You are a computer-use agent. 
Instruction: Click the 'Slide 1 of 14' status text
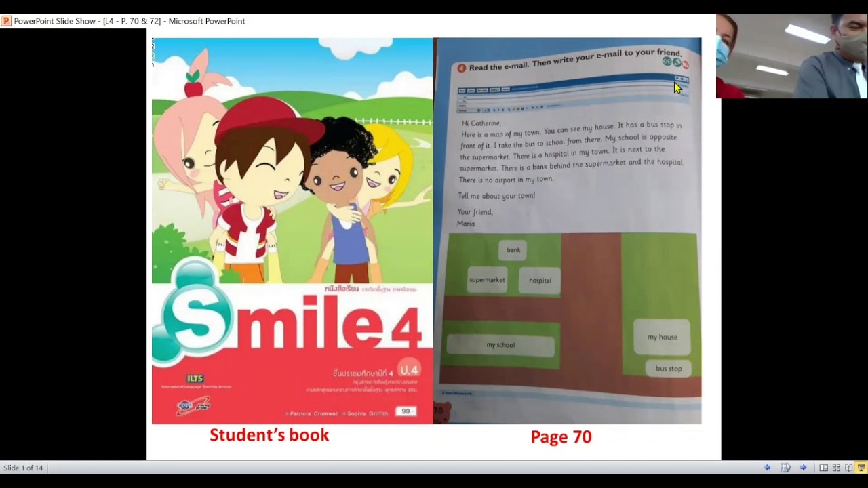pos(23,468)
